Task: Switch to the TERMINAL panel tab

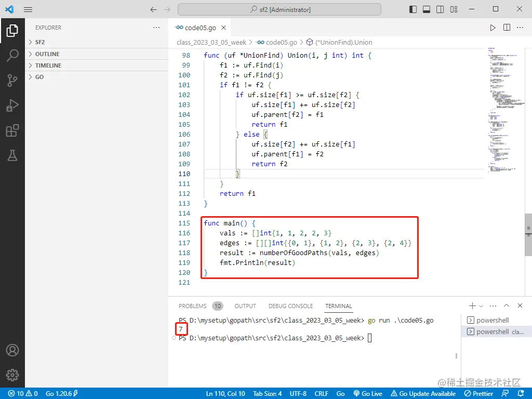Action: [339, 306]
